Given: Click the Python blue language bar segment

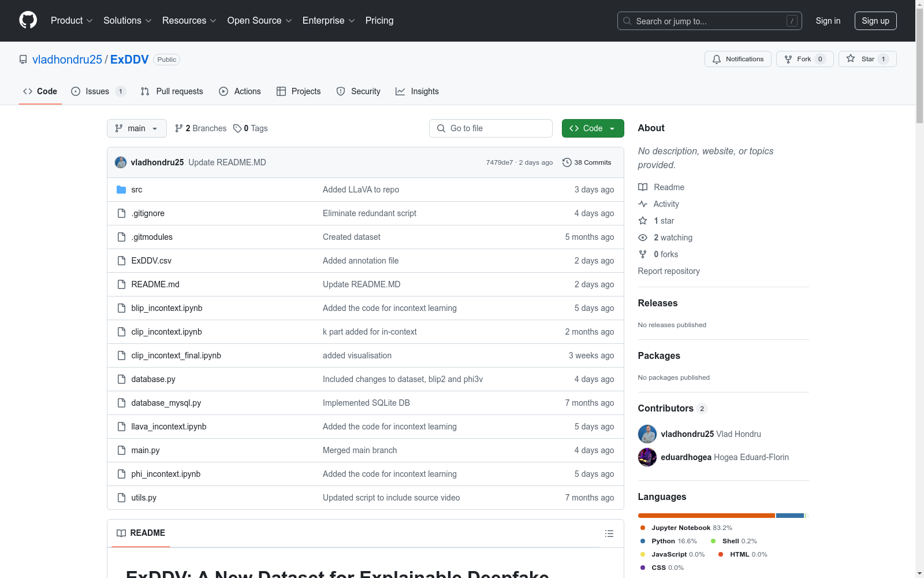Looking at the screenshot, I should pos(790,516).
